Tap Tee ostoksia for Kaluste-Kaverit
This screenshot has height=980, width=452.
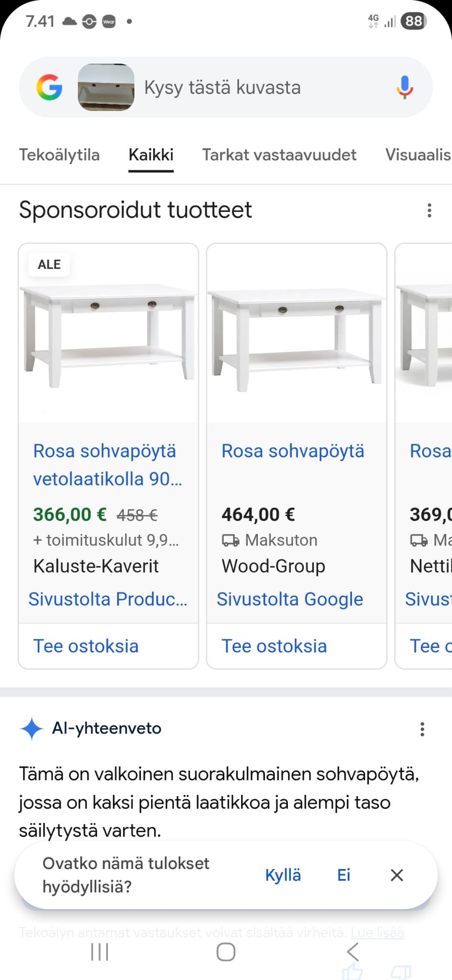(86, 646)
